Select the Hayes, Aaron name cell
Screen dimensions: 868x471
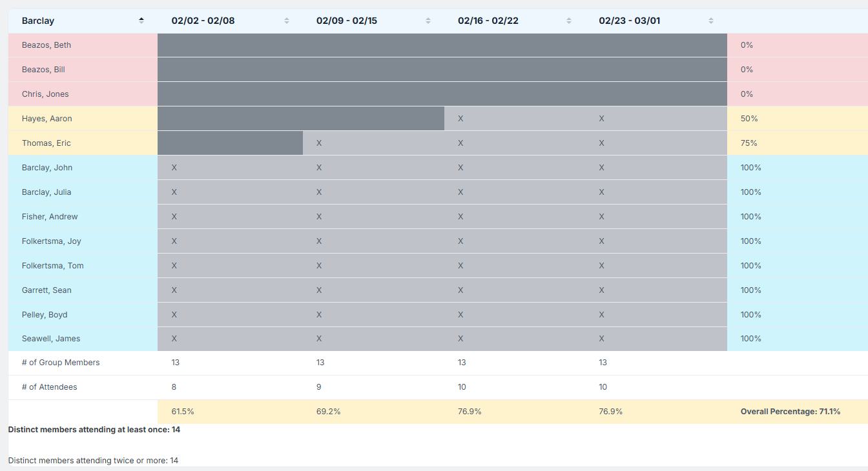pyautogui.click(x=47, y=119)
